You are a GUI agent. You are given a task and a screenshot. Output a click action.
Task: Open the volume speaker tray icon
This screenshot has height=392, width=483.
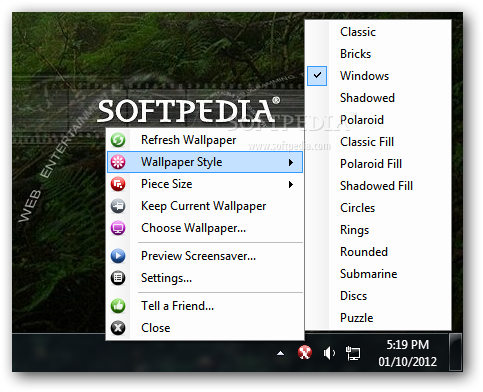click(329, 353)
